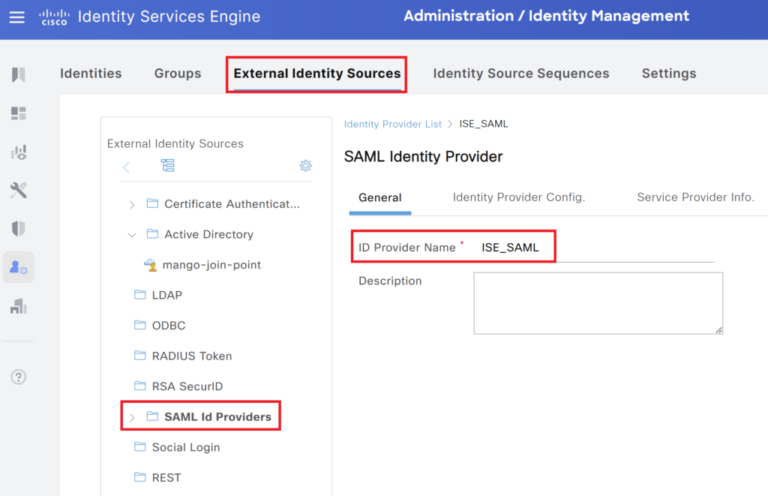This screenshot has height=496, width=768.
Task: Click the back arrow in sources panel
Action: 126,167
